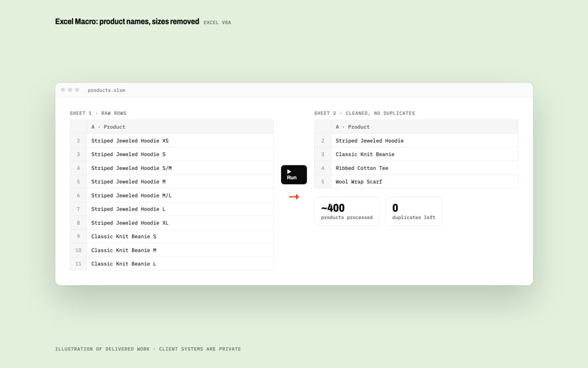Click the 'SHEET 2 · CLEANED, NO DUPLICATES' label
This screenshot has height=368, width=588.
(x=365, y=113)
